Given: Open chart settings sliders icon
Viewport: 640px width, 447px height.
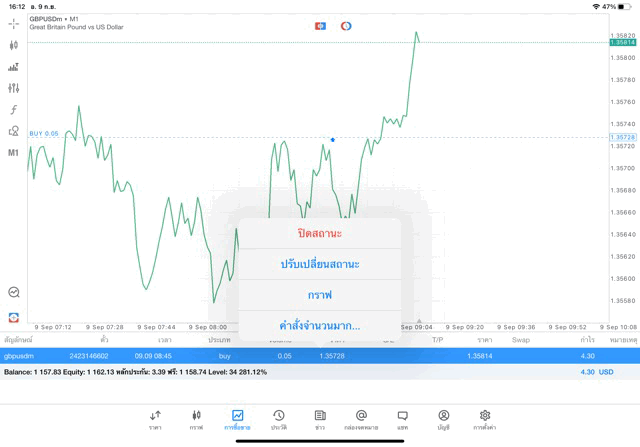Looking at the screenshot, I should point(14,88).
